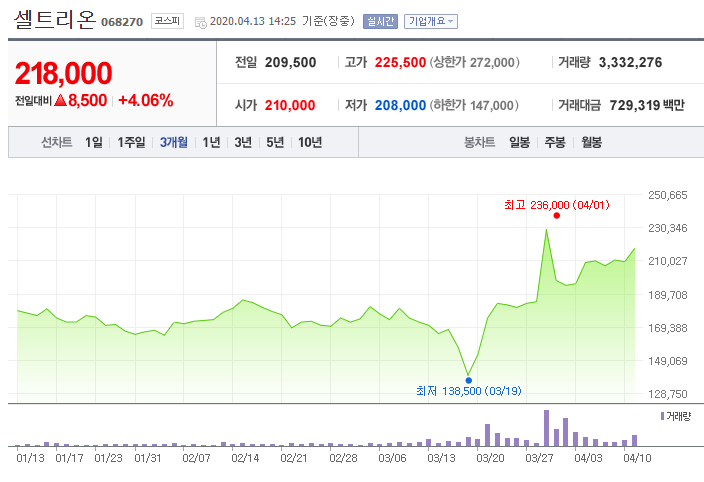Click the x-axis date 02/07
The height and width of the screenshot is (482, 704).
click(x=196, y=458)
